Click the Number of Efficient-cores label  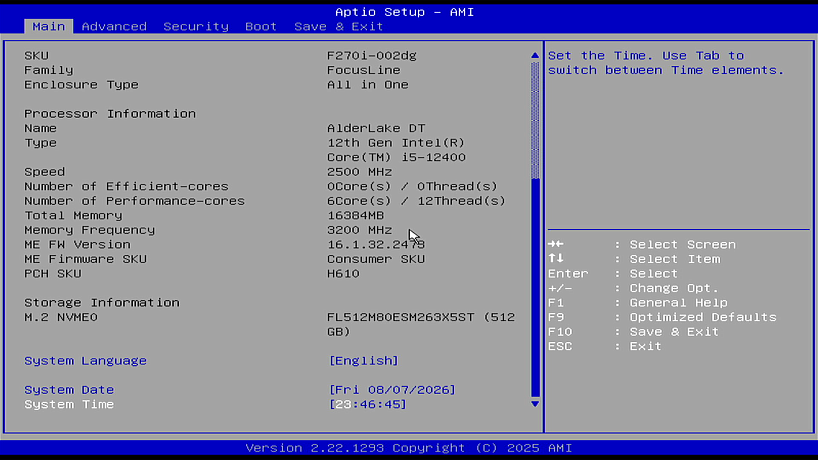[x=126, y=187]
